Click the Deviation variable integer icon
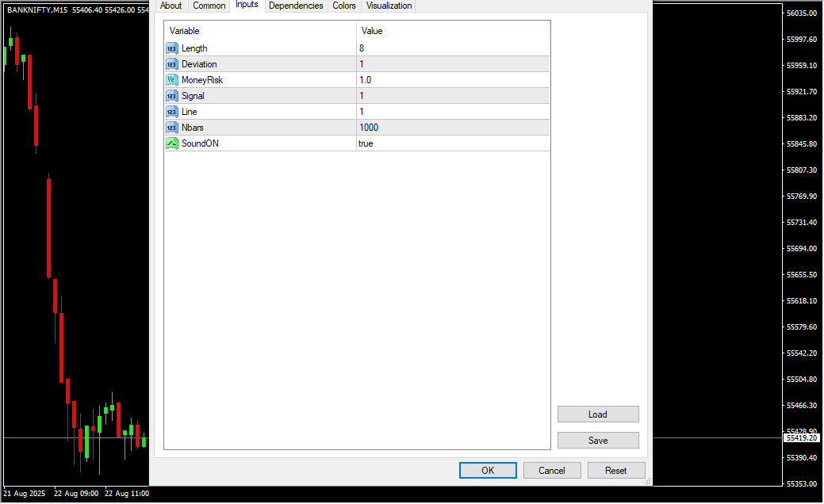Image resolution: width=824 pixels, height=504 pixels. click(x=172, y=64)
